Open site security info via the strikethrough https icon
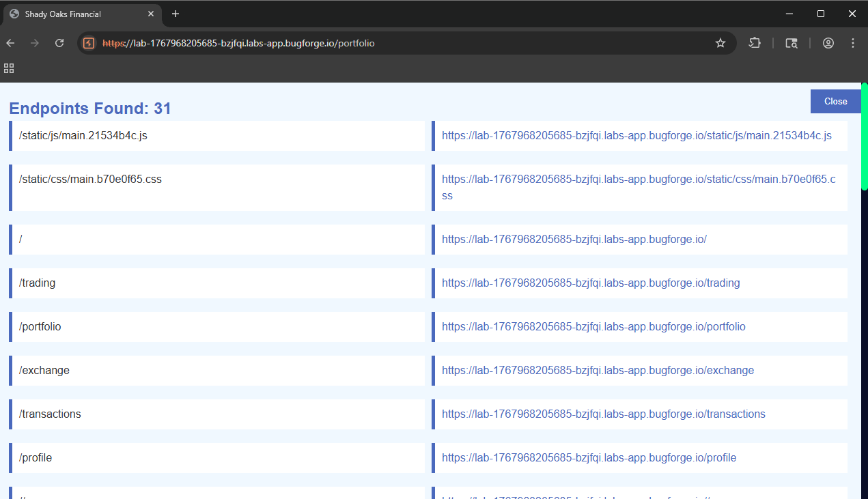This screenshot has height=499, width=868. click(89, 42)
